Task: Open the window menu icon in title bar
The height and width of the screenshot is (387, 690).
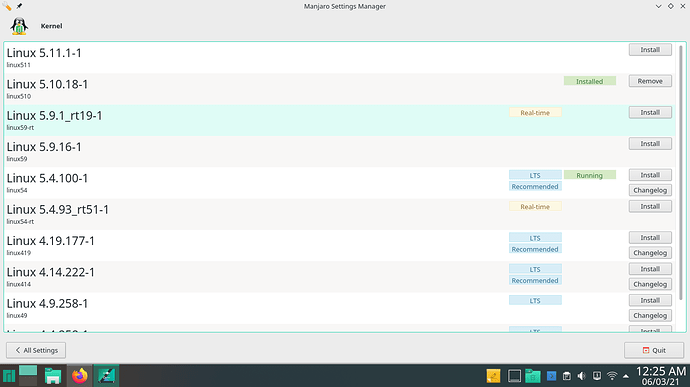Action: tap(7, 6)
